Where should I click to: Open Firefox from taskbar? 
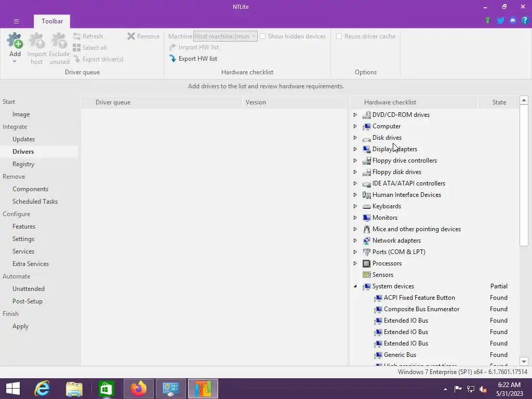[138, 389]
